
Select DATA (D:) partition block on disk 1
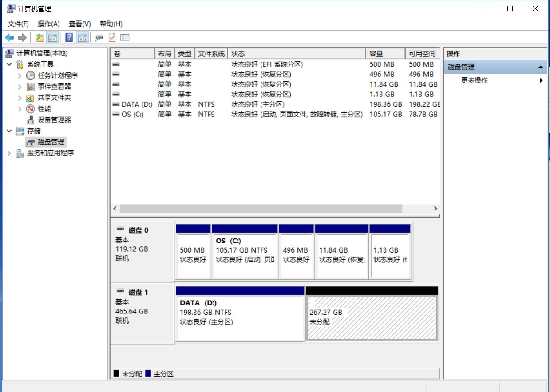tap(240, 314)
